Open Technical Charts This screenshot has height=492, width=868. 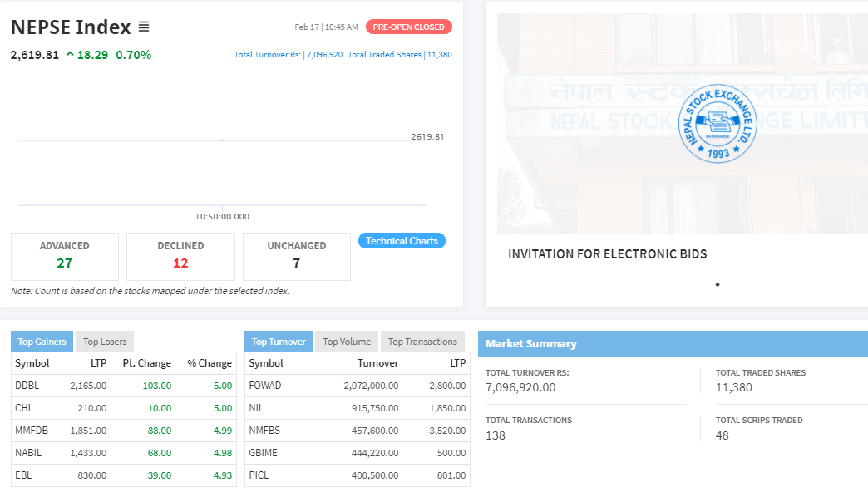coord(402,241)
